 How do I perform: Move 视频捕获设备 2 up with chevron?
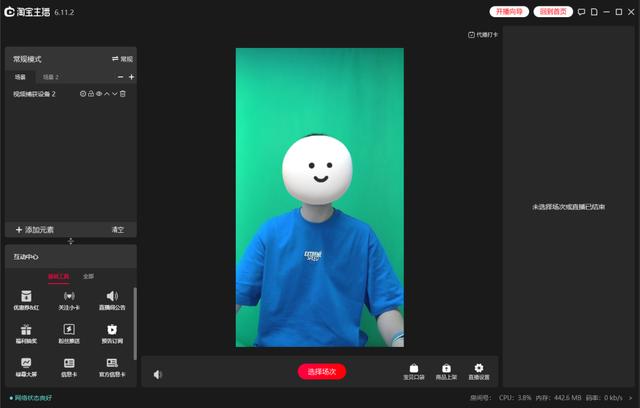pyautogui.click(x=107, y=94)
